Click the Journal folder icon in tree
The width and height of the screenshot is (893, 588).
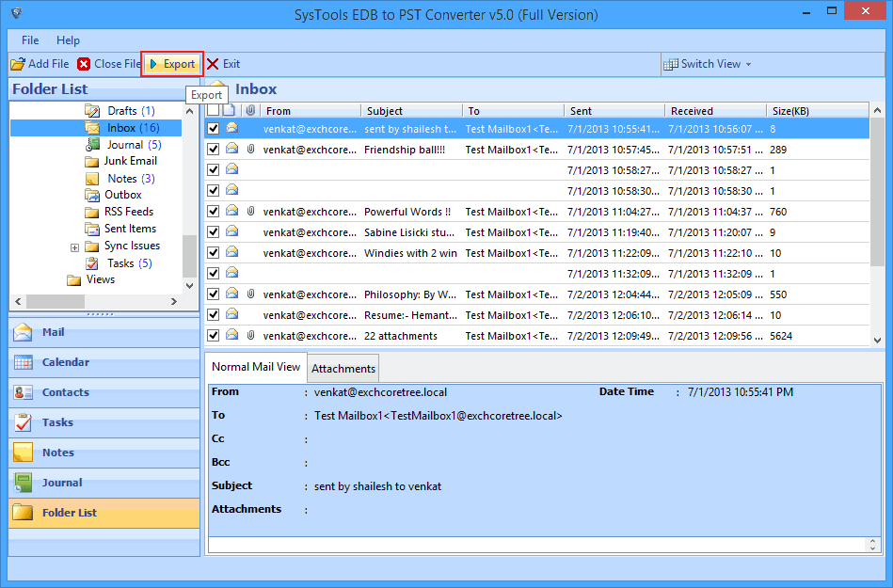tap(93, 145)
